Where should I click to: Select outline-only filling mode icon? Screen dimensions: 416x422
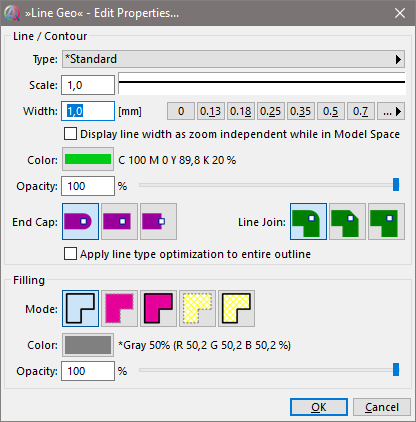pyautogui.click(x=80, y=308)
